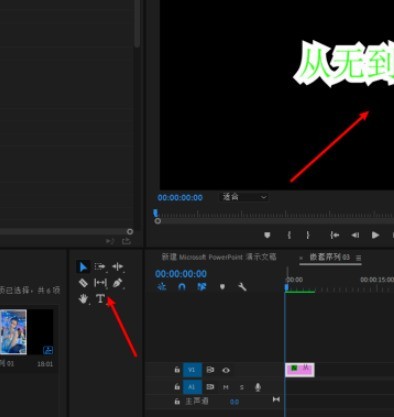
Task: Close the 嵌套序列 03 tab
Action: 301,258
